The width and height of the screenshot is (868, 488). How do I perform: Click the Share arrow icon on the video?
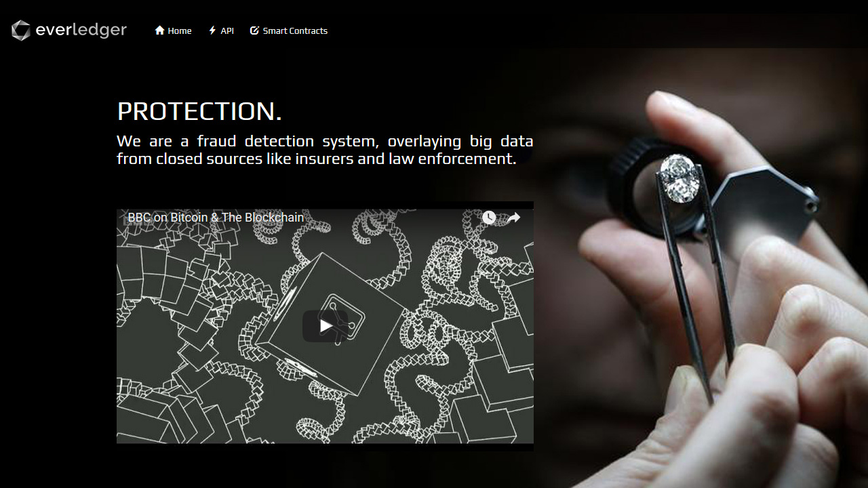pos(513,218)
